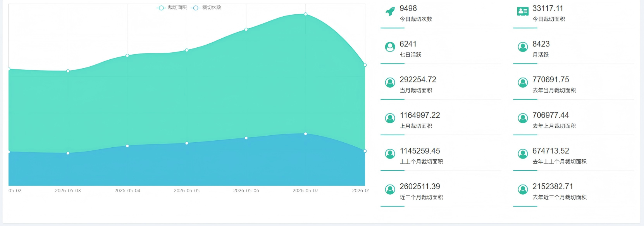Click the lower blue series point at 2026-05-06
This screenshot has height=226, width=644.
click(246, 138)
